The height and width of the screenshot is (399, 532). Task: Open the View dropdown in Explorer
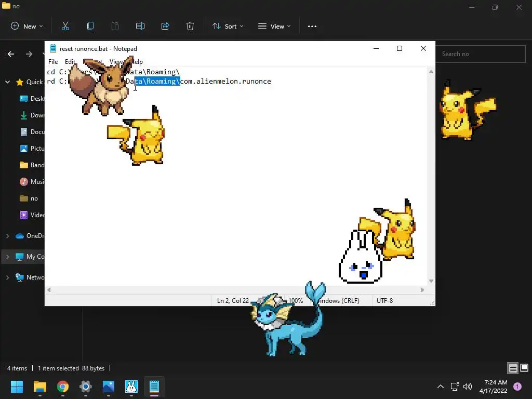pos(274,26)
